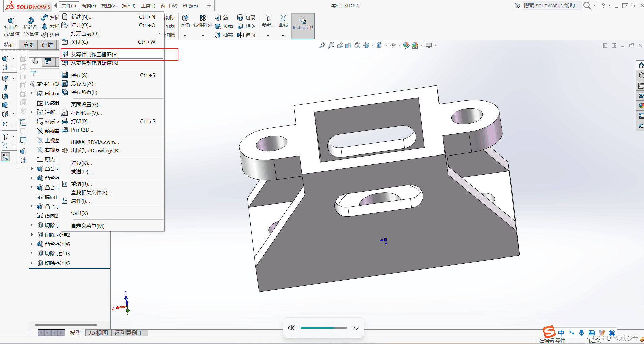Click the Zoom to Area view icon
This screenshot has height=344, width=644.
331,45
